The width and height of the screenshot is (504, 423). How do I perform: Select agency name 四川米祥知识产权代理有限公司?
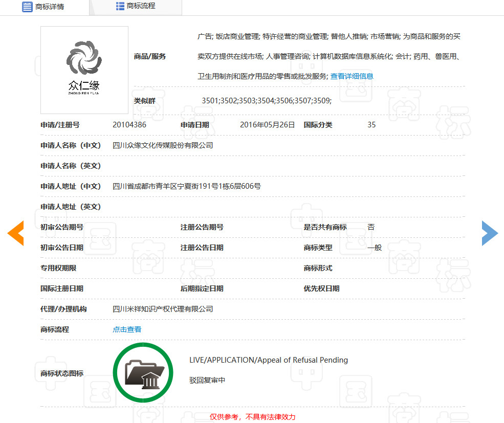pos(163,309)
